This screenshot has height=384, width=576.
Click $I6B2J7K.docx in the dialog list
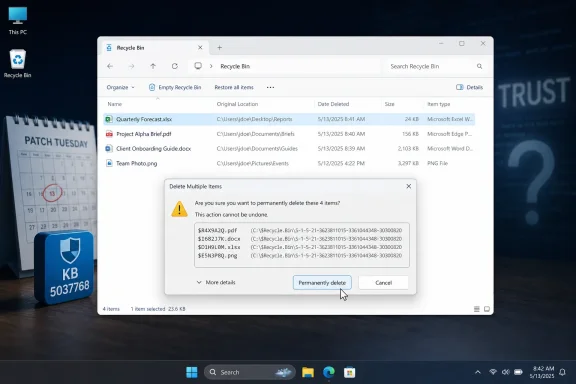219,239
